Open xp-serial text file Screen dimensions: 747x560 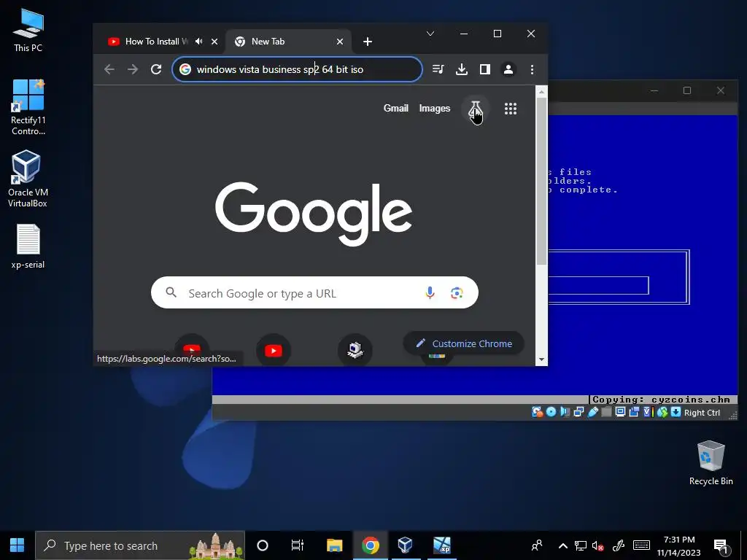(28, 246)
